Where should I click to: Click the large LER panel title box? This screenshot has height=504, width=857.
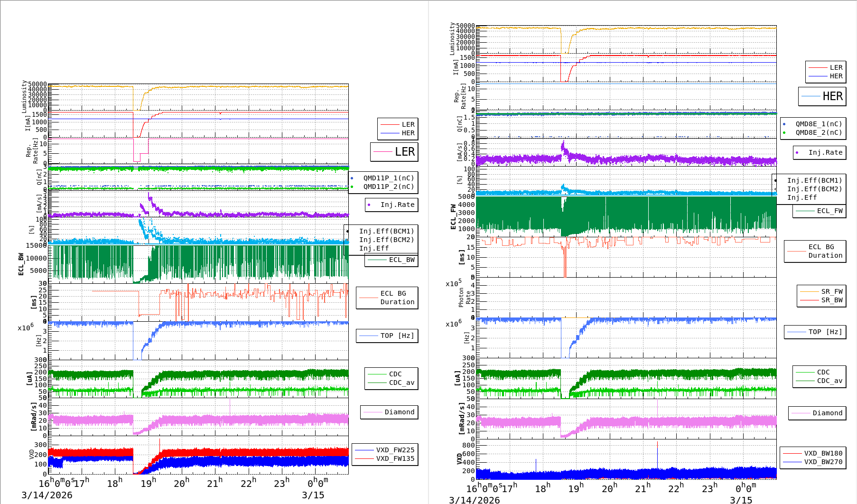pyautogui.click(x=394, y=152)
